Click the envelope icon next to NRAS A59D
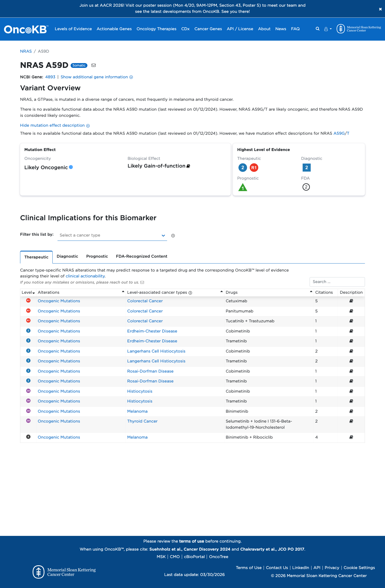The height and width of the screenshot is (588, 385). [94, 65]
